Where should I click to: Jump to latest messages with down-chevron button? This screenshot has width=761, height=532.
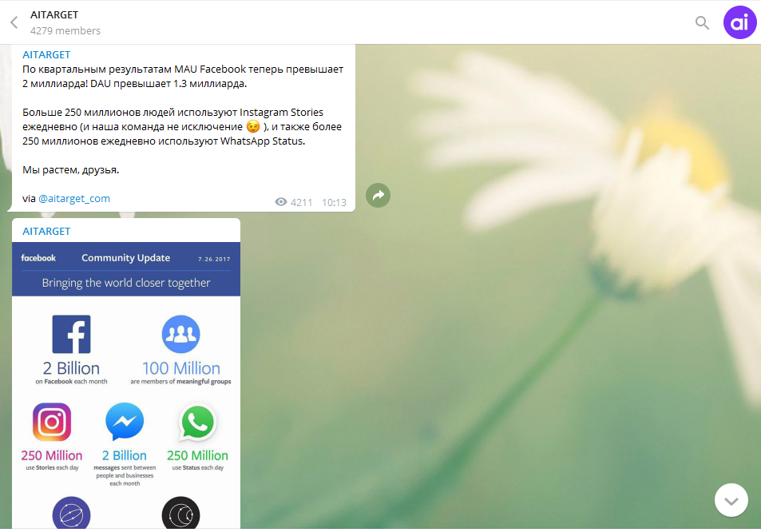click(x=731, y=501)
